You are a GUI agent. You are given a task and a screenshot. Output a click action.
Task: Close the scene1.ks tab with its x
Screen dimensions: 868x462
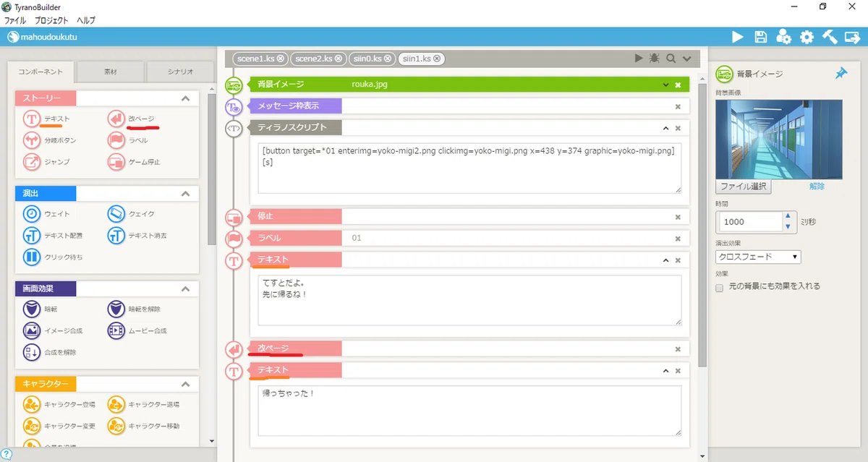coord(281,59)
